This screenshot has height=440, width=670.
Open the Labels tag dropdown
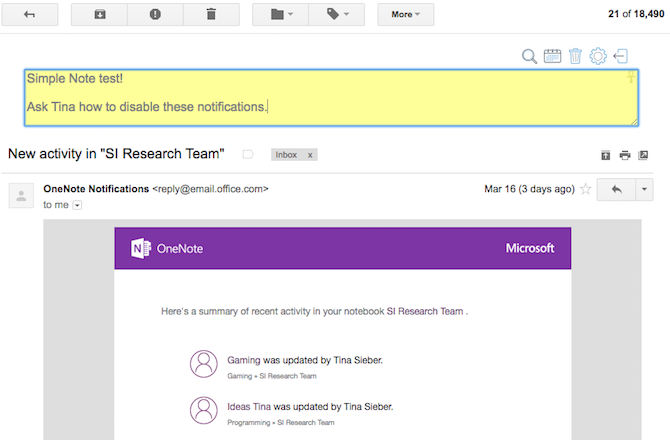point(336,15)
